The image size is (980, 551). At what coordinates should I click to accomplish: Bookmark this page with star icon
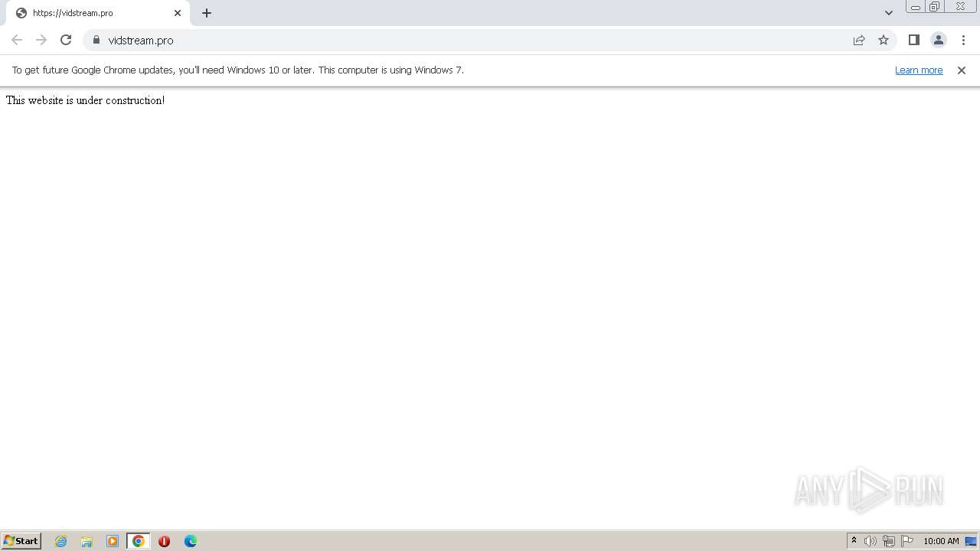pos(884,40)
